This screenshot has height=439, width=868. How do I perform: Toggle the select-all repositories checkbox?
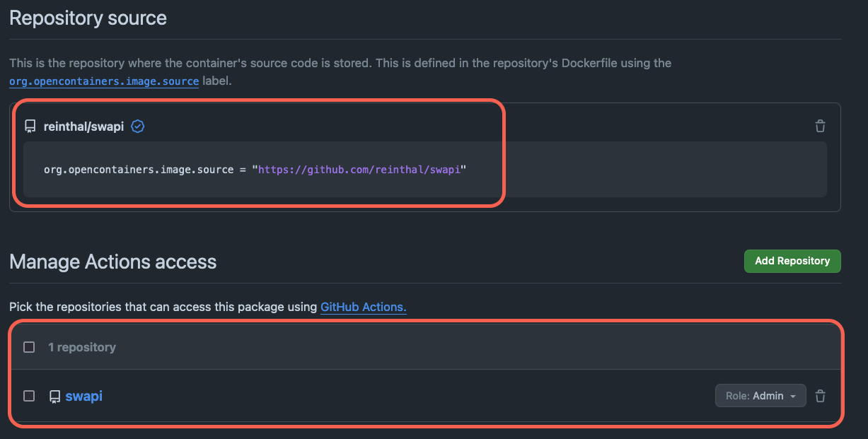click(29, 347)
